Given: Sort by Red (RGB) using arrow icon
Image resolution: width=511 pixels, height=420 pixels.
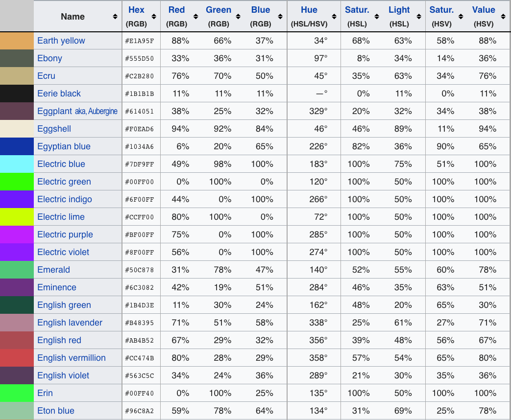Looking at the screenshot, I should coord(195,17).
